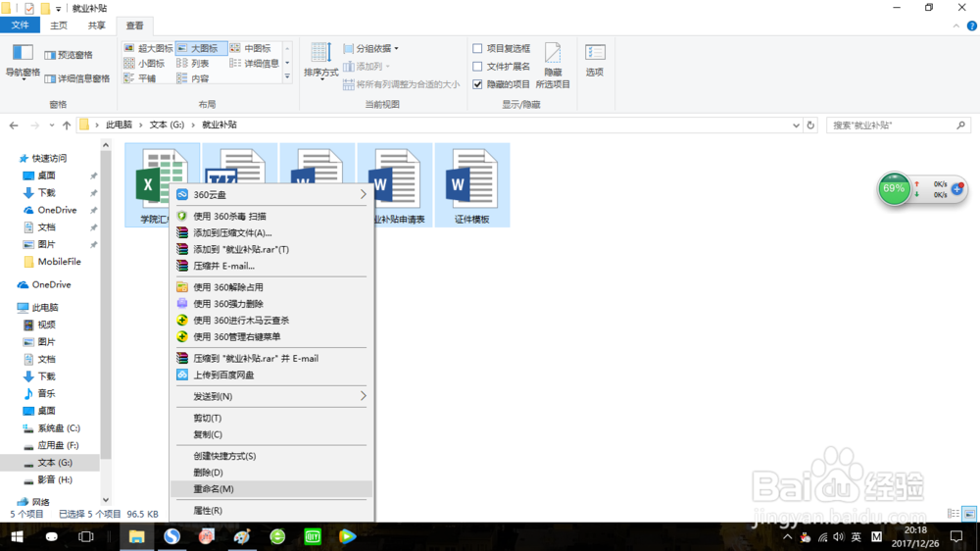Screen dimensions: 980x551
Task: Switch to the 主页 ribbon tab
Action: tap(59, 25)
